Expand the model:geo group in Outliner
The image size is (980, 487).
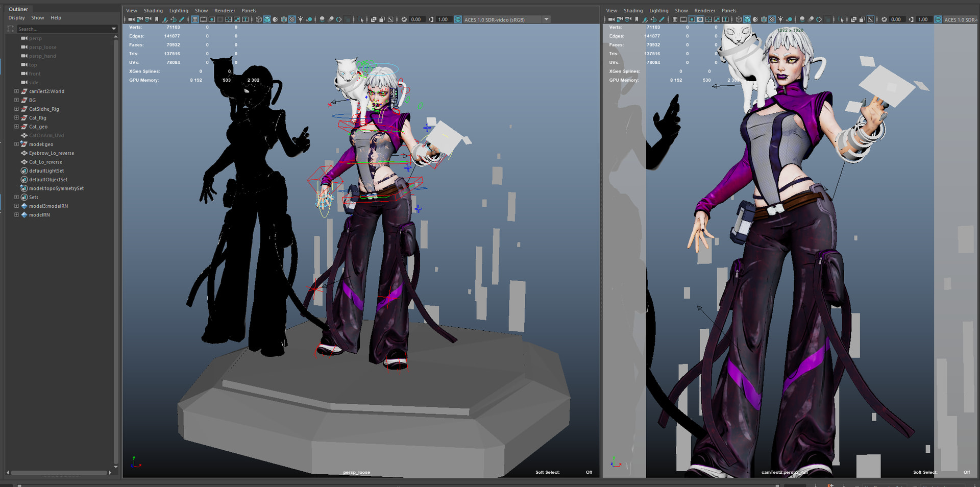coord(16,144)
